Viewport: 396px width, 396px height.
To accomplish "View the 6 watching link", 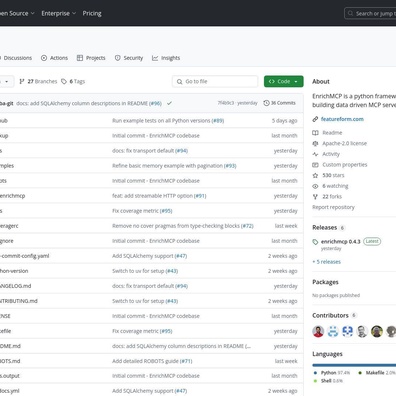I will [335, 186].
